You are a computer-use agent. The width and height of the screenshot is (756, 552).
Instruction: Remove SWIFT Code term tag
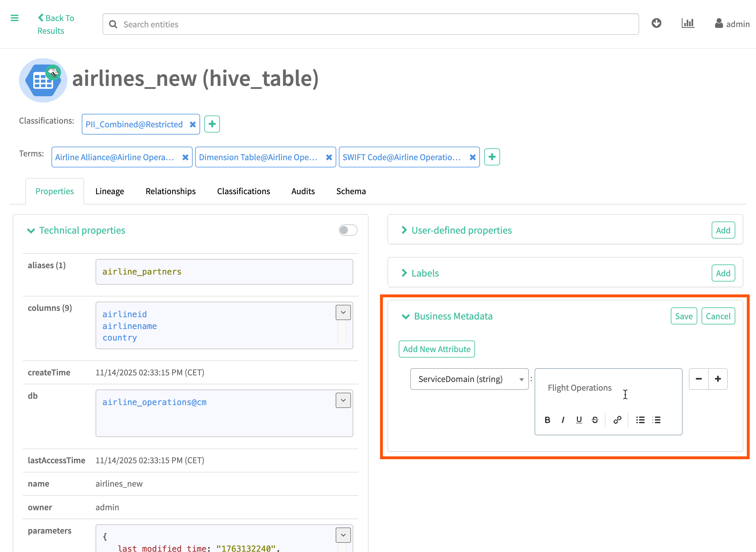[x=472, y=157]
